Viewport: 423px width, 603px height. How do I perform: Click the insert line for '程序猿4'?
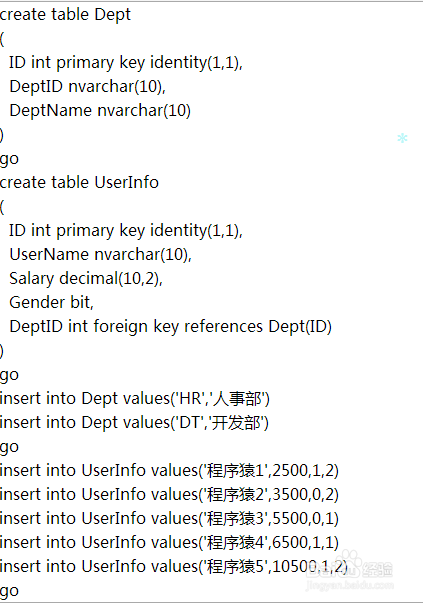click(x=169, y=543)
